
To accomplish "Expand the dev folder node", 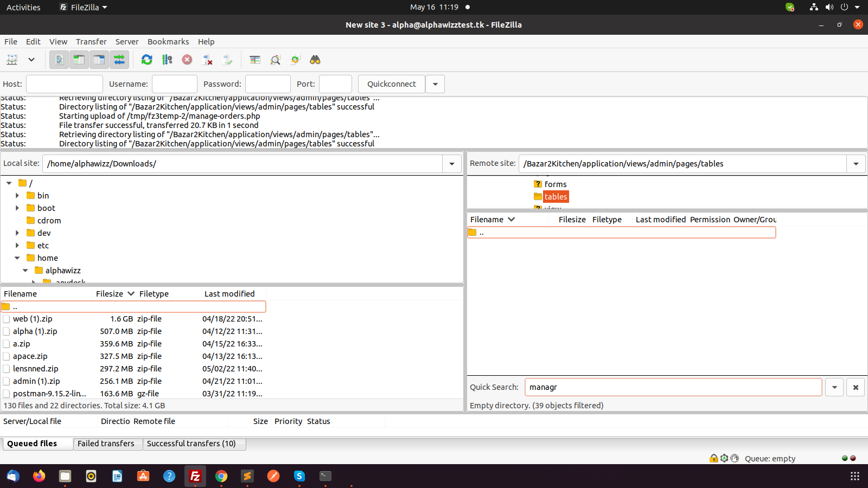I will coord(17,233).
